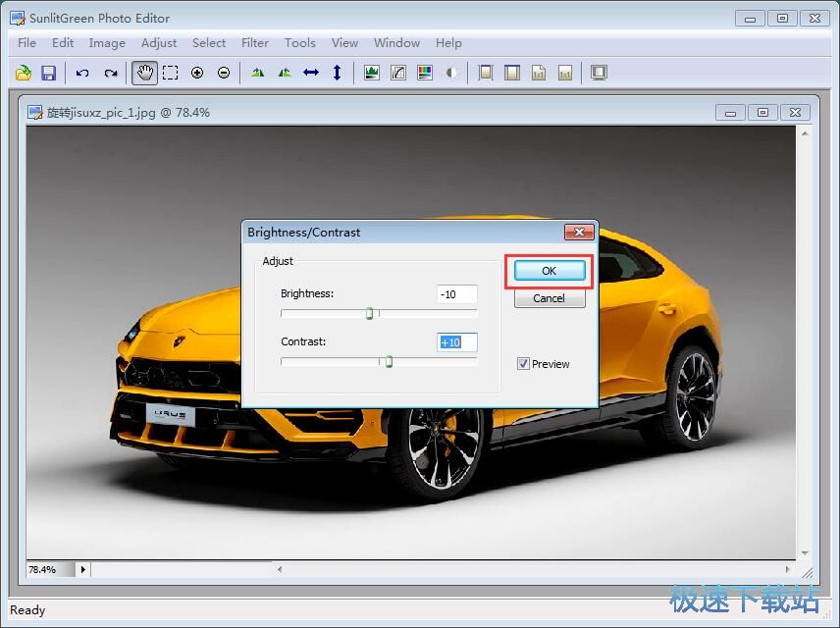Flip the image horizontally

click(311, 73)
